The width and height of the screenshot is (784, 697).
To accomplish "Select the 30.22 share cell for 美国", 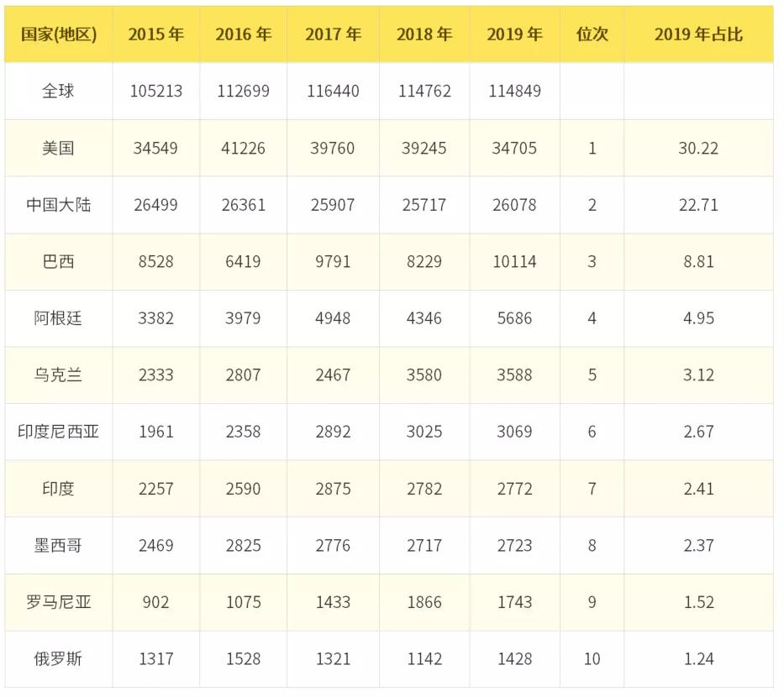I will tap(698, 148).
